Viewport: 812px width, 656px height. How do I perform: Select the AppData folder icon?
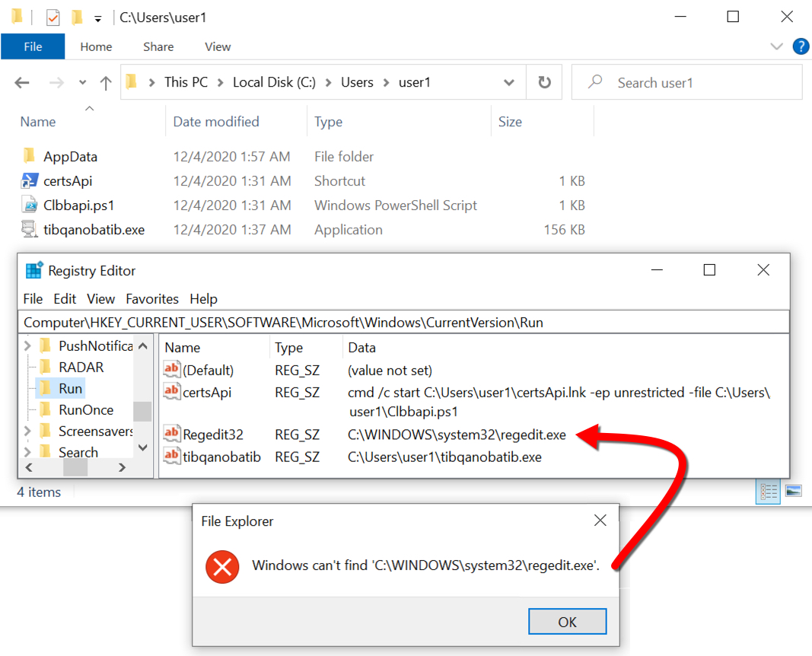coord(29,155)
